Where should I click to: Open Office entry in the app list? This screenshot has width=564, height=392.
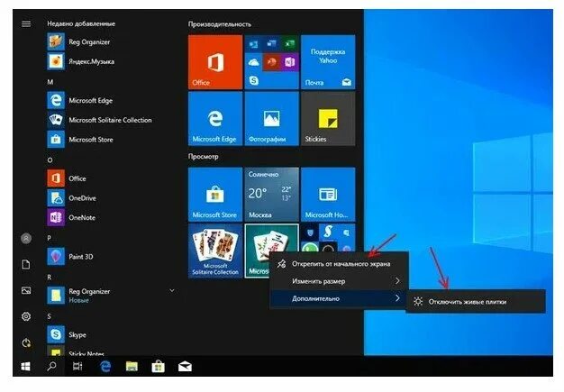point(77,178)
